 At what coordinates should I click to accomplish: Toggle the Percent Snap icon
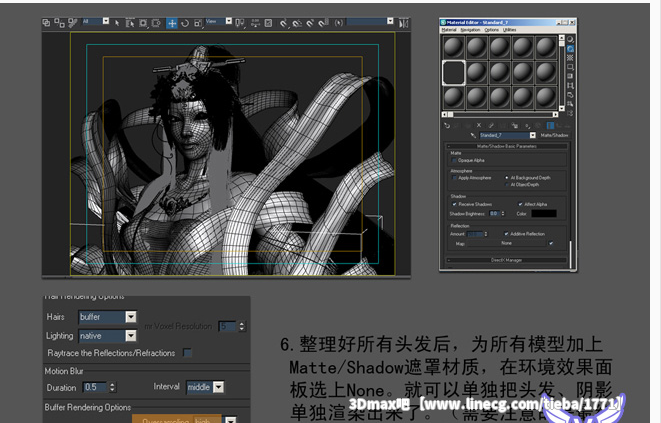pos(310,23)
